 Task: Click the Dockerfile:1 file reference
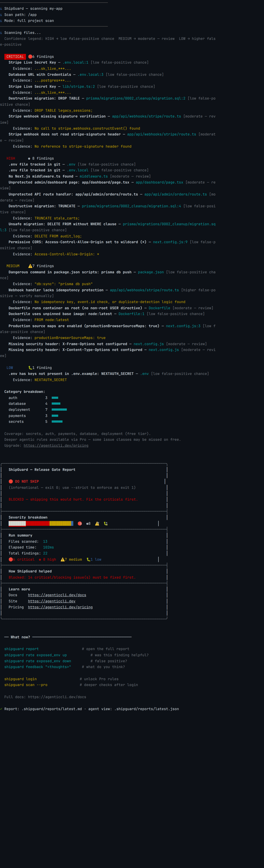(x=131, y=314)
